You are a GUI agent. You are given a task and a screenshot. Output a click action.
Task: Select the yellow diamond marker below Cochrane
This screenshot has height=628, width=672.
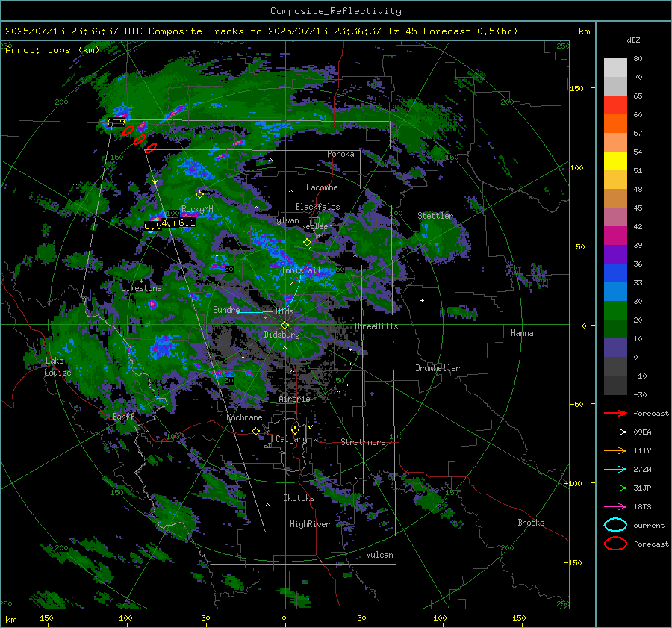pyautogui.click(x=255, y=431)
